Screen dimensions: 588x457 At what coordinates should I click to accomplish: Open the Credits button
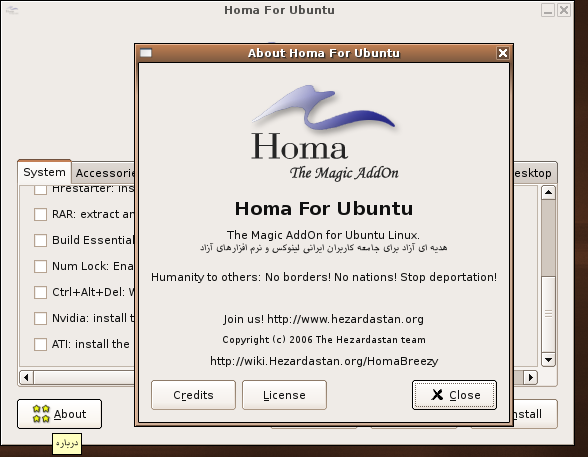[194, 395]
